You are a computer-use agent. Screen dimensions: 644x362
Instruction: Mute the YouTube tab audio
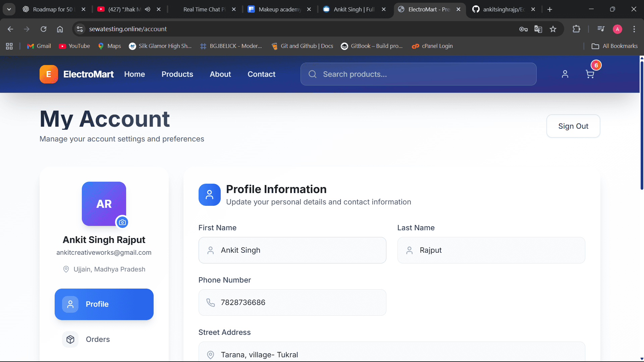(x=148, y=9)
